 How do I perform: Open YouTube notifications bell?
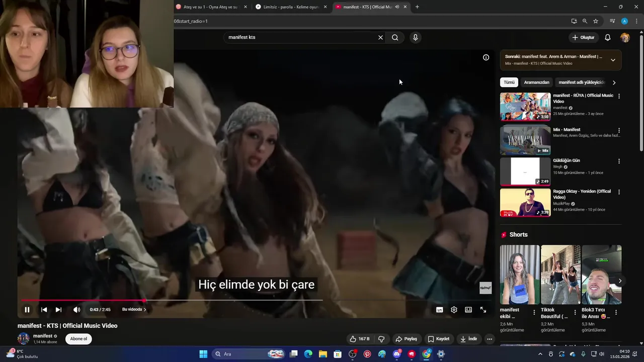(607, 37)
